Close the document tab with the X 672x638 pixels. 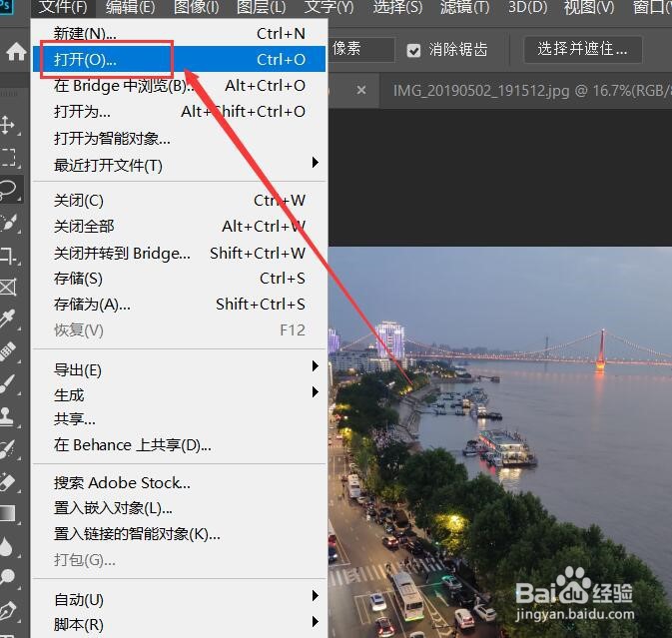click(361, 91)
